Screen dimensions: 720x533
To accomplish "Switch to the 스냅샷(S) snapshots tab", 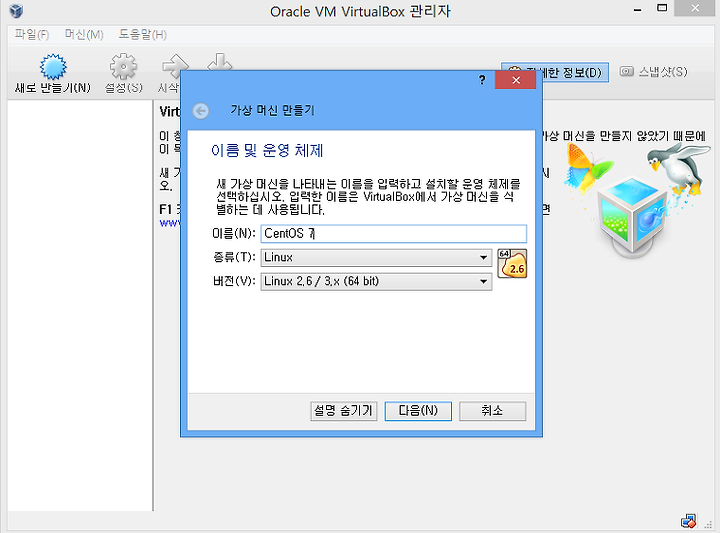I will pos(653,72).
